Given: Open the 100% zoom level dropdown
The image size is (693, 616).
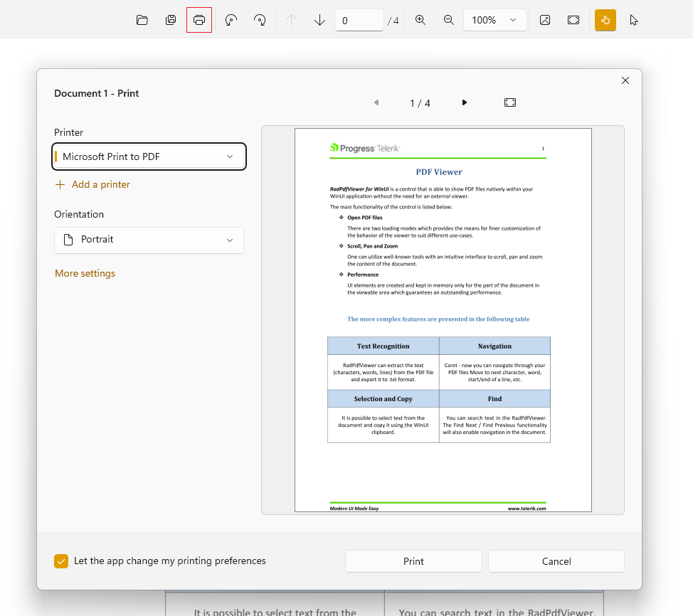Looking at the screenshot, I should (495, 21).
